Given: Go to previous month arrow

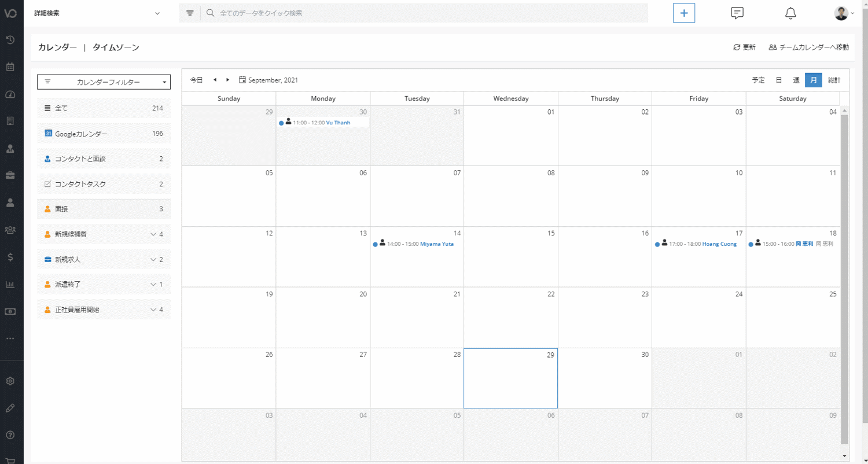Looking at the screenshot, I should 215,80.
